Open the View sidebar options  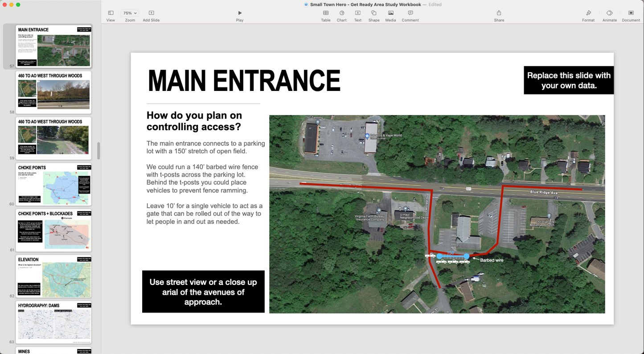point(111,16)
